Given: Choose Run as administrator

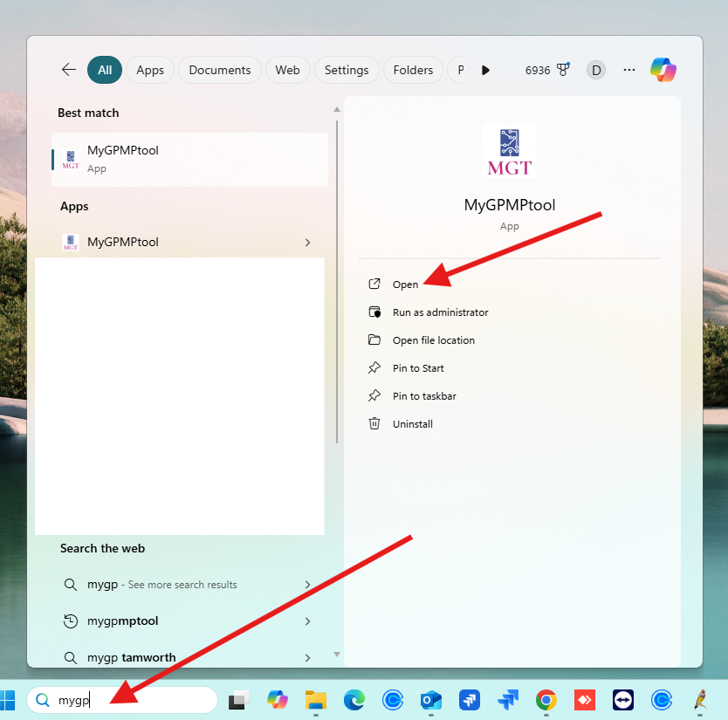Looking at the screenshot, I should click(440, 312).
